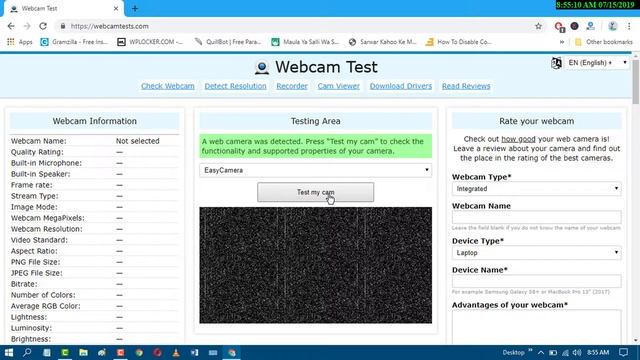Go to the Check Webcam page

click(x=168, y=86)
